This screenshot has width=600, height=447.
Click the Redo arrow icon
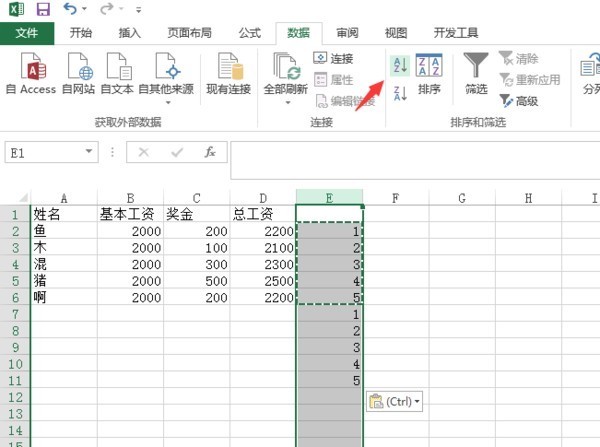(x=106, y=8)
